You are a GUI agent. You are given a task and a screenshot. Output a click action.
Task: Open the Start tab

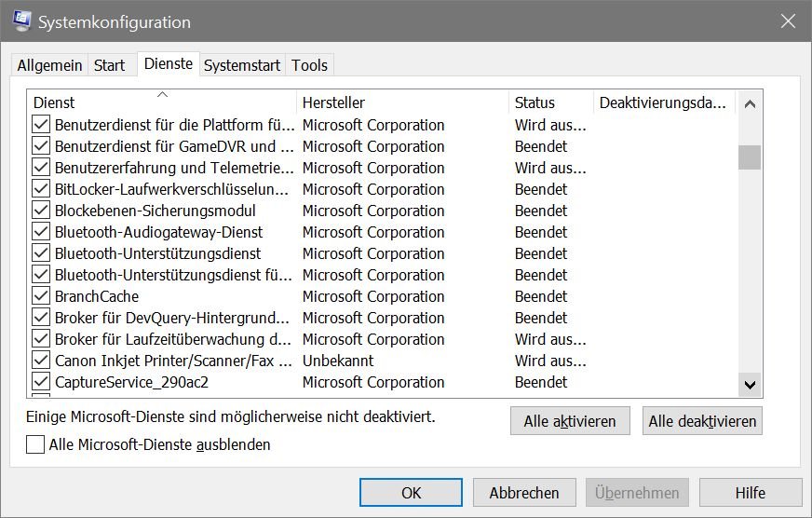pyautogui.click(x=109, y=65)
